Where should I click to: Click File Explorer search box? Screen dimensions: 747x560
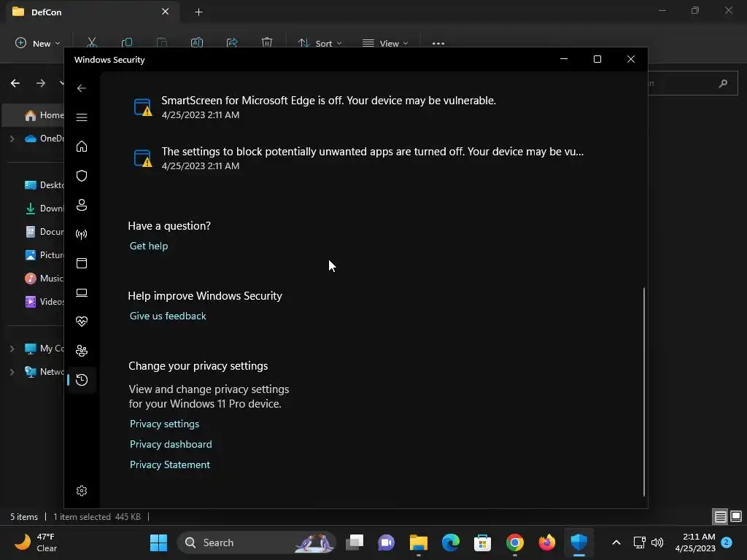pos(693,83)
